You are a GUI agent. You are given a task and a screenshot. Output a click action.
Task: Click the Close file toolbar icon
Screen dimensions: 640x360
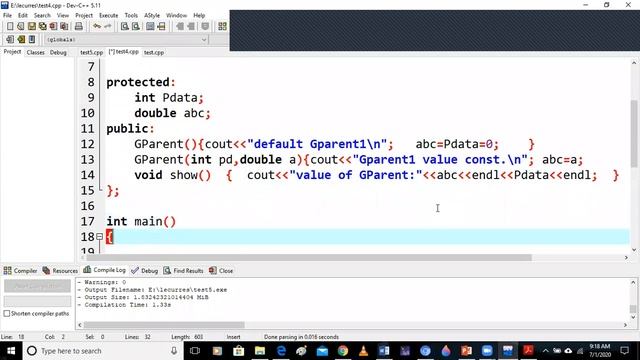[53, 27]
